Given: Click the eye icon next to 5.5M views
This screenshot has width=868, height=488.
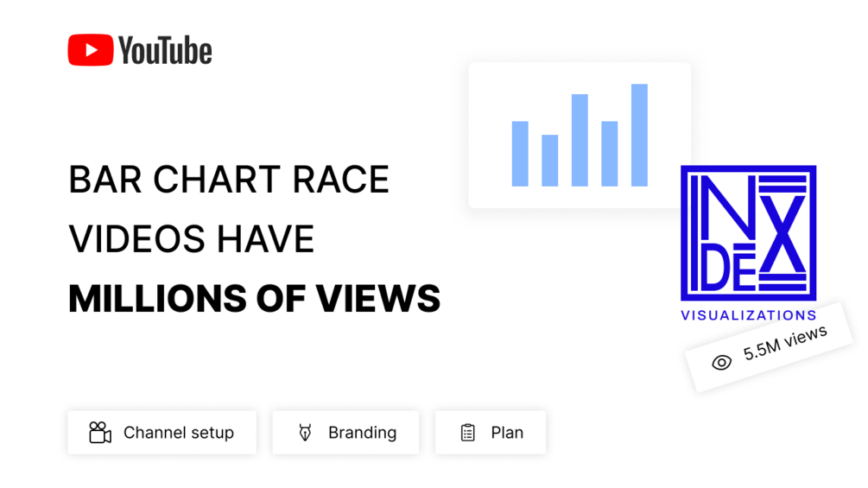Looking at the screenshot, I should click(721, 362).
